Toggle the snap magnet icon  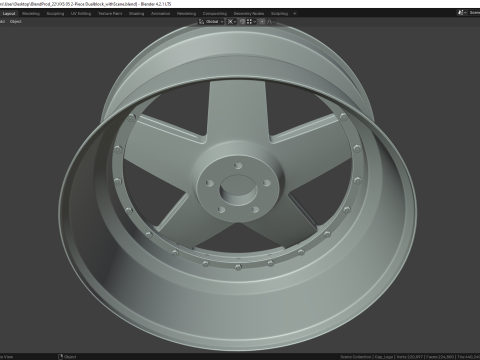pos(242,22)
